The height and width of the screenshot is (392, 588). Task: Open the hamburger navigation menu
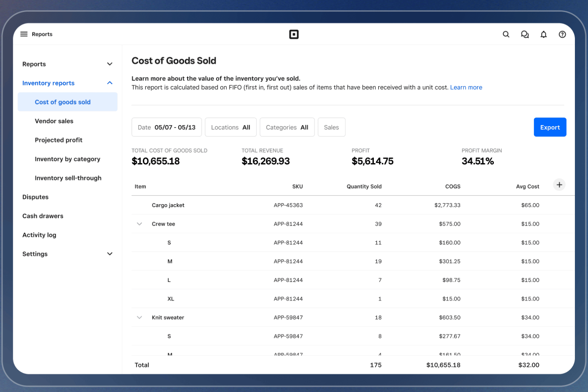point(24,34)
